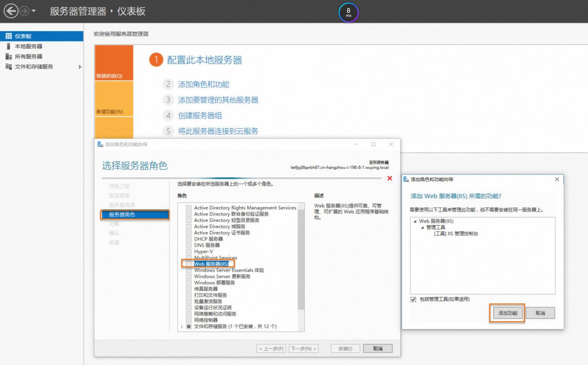
Task: Click the add-features dialog title bar icon
Action: [x=406, y=179]
